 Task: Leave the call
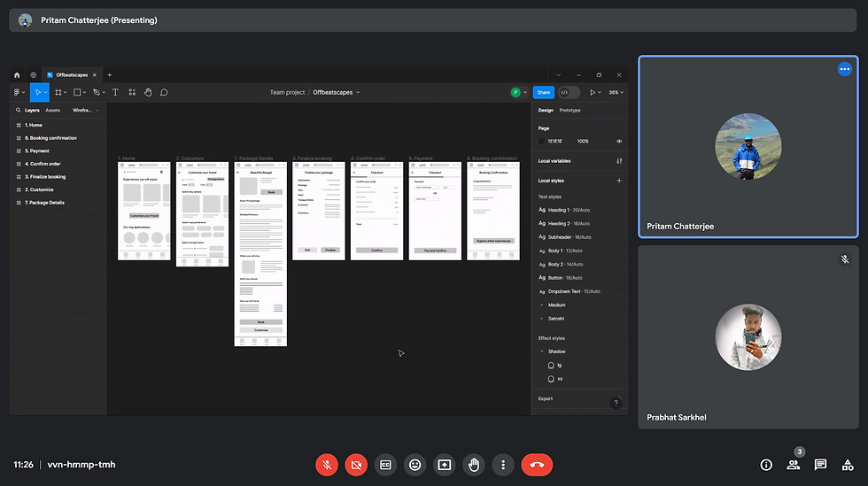[537, 465]
